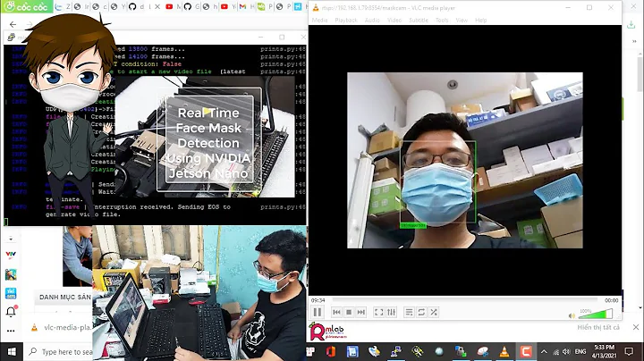Screen dimensions: 644x361
Task: Click the Cốc Cốc browser logo button
Action: (x=26, y=6)
